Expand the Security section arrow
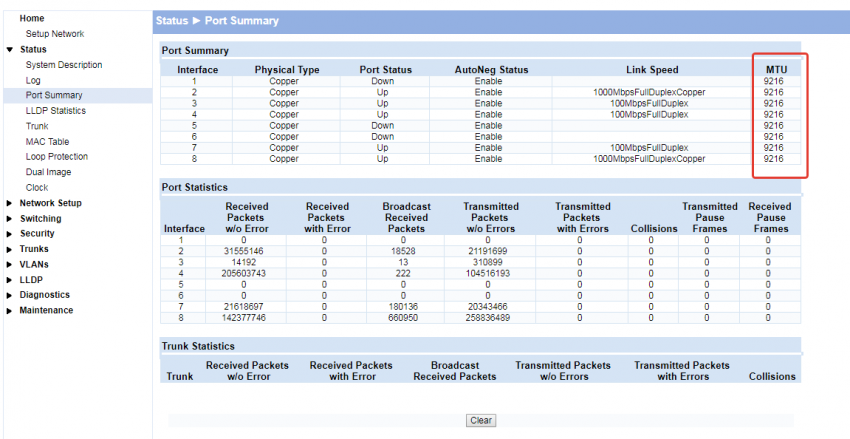 point(10,234)
